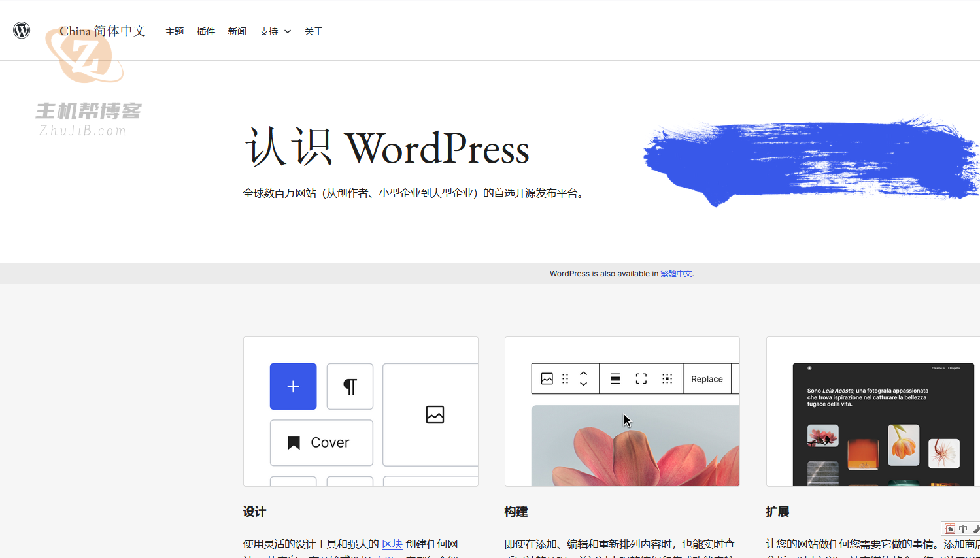Click the China 简体中文 site title
The height and width of the screenshot is (558, 980).
103,31
